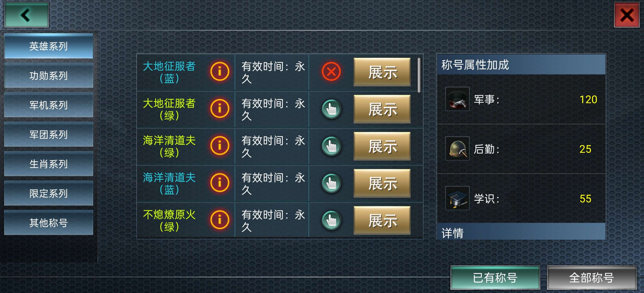Click the 军事 cap and pistol icon
Viewport: 644px width, 293px height.
tap(457, 99)
